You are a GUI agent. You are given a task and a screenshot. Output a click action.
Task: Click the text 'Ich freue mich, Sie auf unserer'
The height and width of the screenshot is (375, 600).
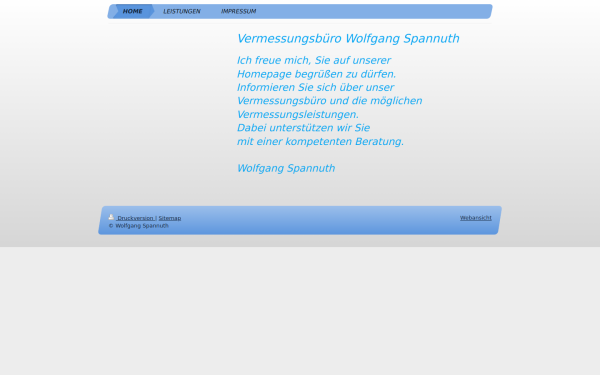tap(314, 60)
